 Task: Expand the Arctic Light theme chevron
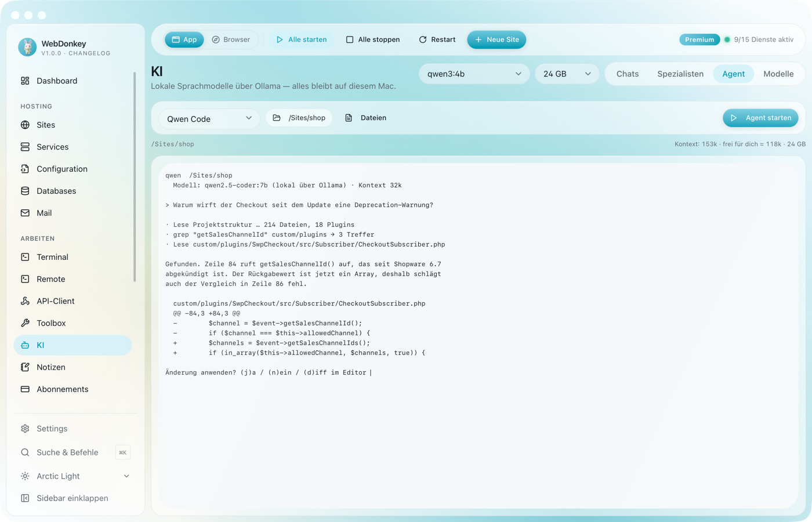click(x=126, y=476)
